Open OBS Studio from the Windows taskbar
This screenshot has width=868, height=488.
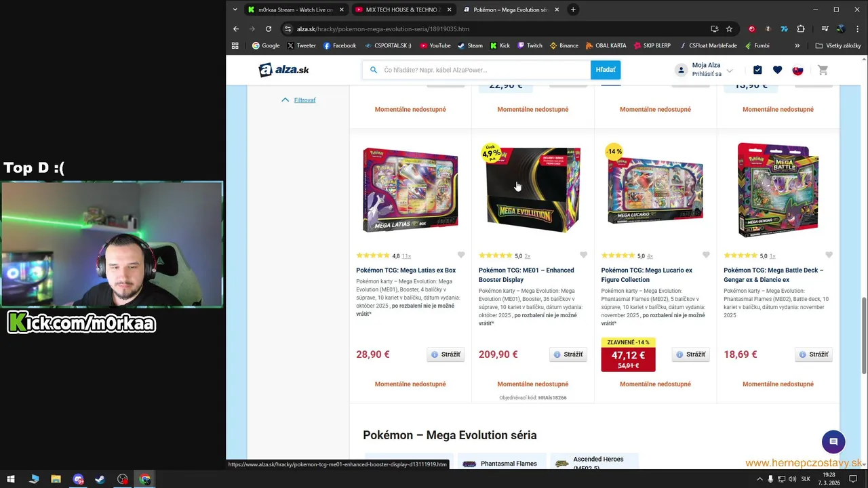click(x=122, y=479)
